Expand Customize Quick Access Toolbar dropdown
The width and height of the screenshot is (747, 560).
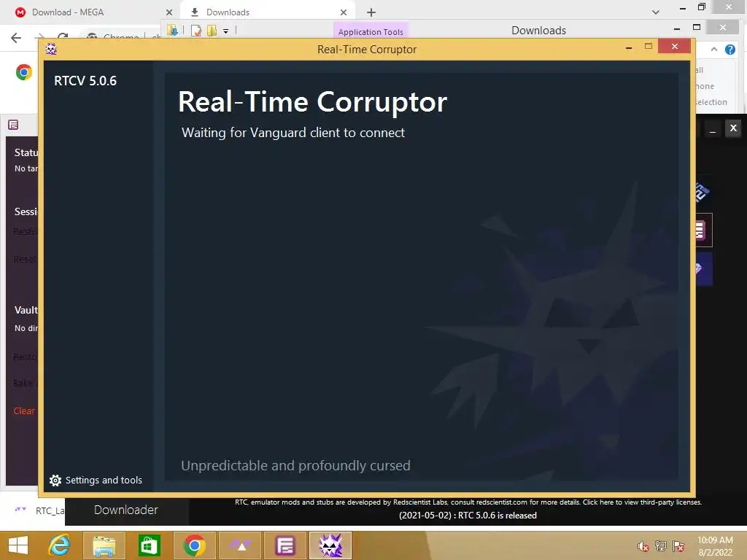coord(226,31)
